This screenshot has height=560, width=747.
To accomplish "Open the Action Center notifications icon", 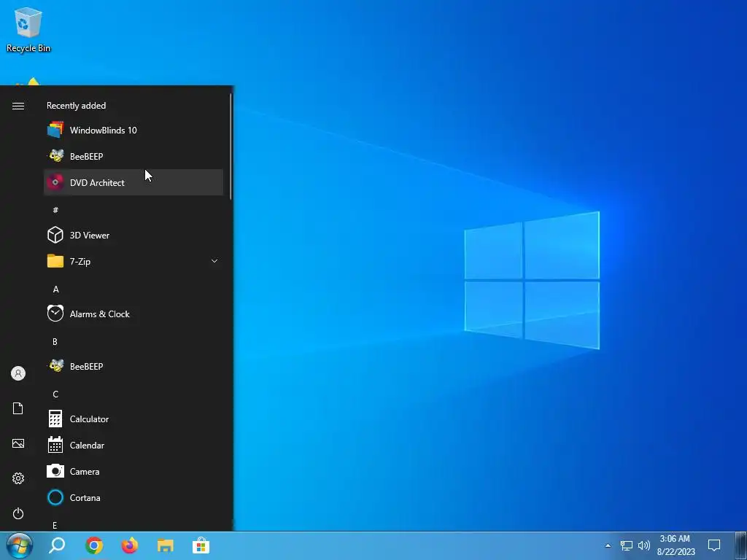I will (x=714, y=545).
